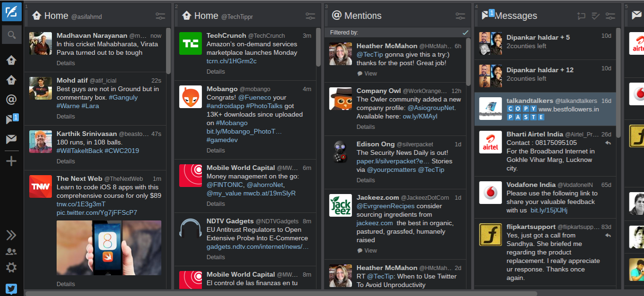
Task: Open the www.bestfollowers.in link
Action: 569,109
